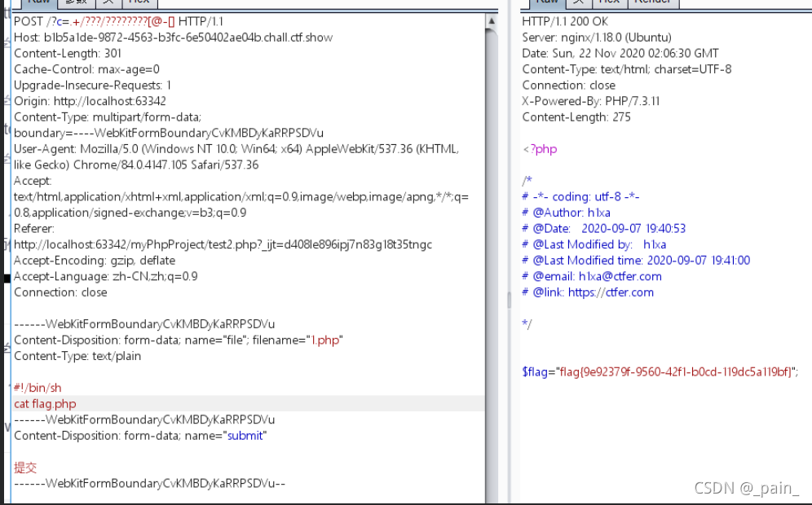The image size is (812, 505).
Task: Click the Upgrade-Insecure-Requests header
Action: [92, 86]
